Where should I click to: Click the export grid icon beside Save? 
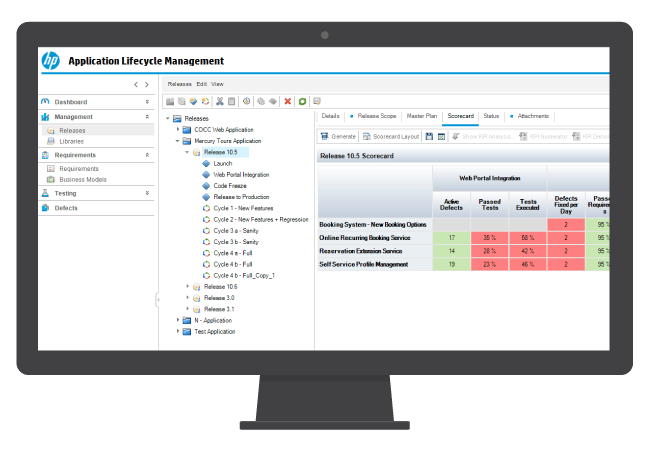(441, 136)
